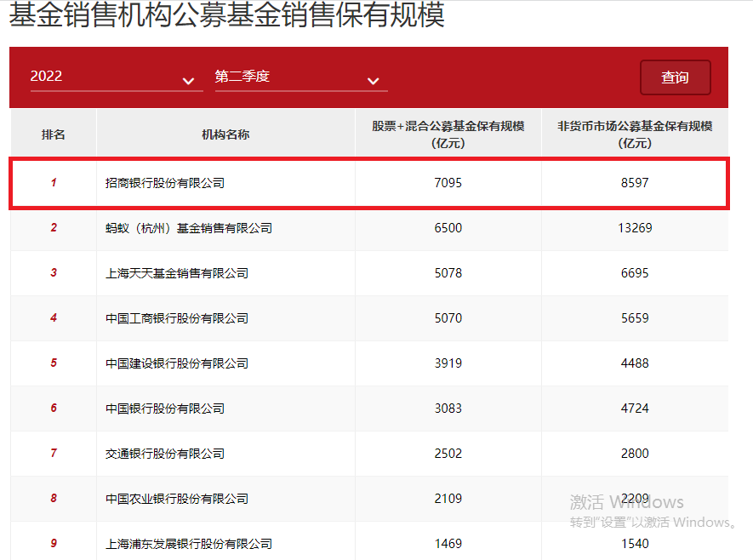This screenshot has width=753, height=560.
Task: Click rank number 2 beside 蚂蚁（杭州）
Action: (x=54, y=228)
